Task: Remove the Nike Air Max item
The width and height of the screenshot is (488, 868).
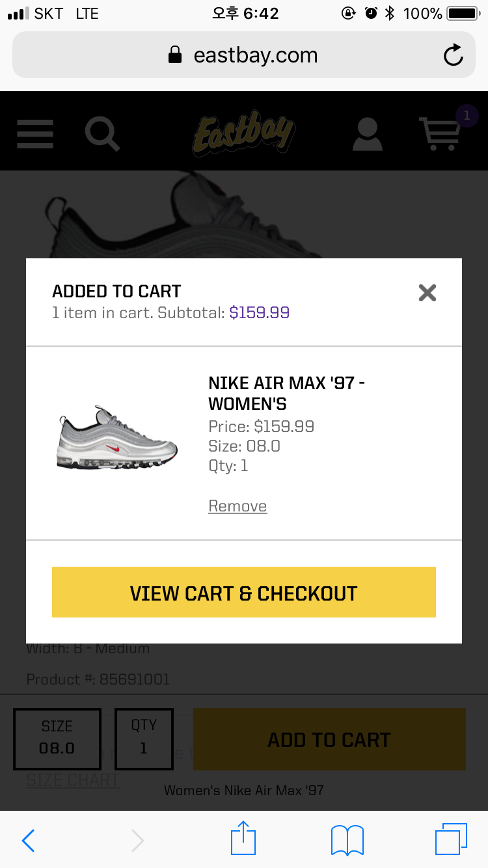Action: (x=237, y=506)
